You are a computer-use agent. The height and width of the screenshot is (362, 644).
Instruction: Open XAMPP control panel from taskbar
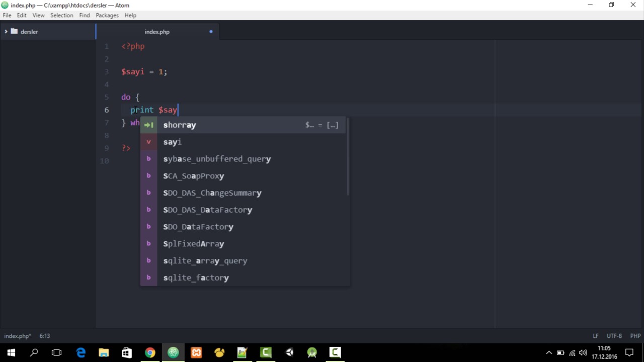196,352
